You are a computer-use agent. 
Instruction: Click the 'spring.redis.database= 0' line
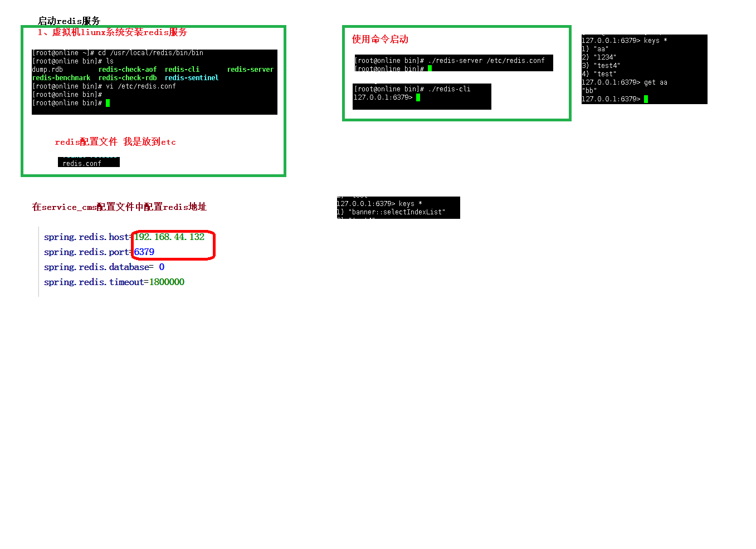(104, 267)
